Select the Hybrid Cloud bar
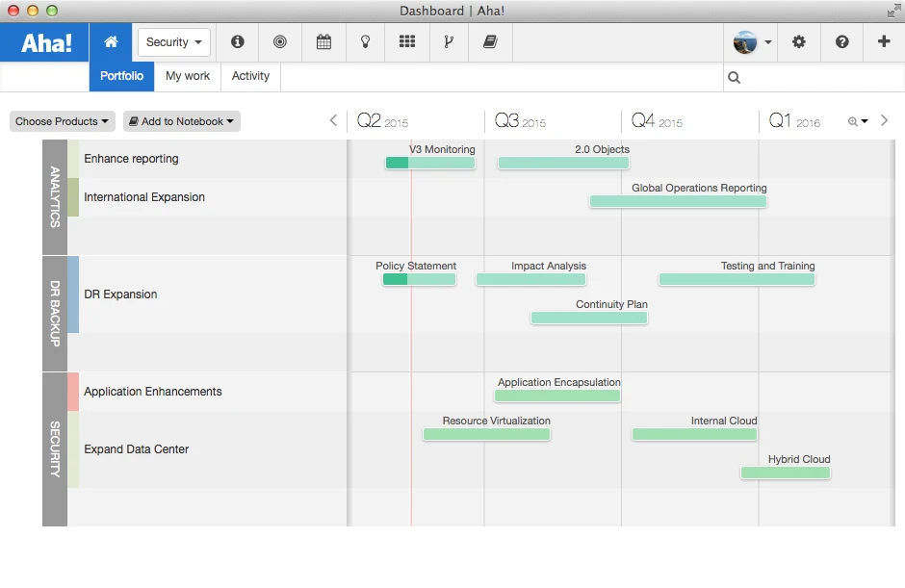 (786, 473)
